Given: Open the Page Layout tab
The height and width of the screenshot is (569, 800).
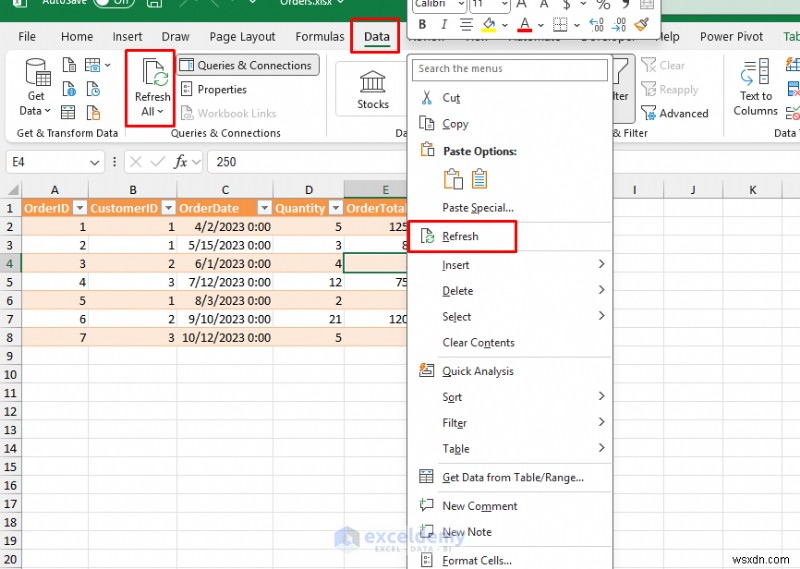Looking at the screenshot, I should (242, 37).
